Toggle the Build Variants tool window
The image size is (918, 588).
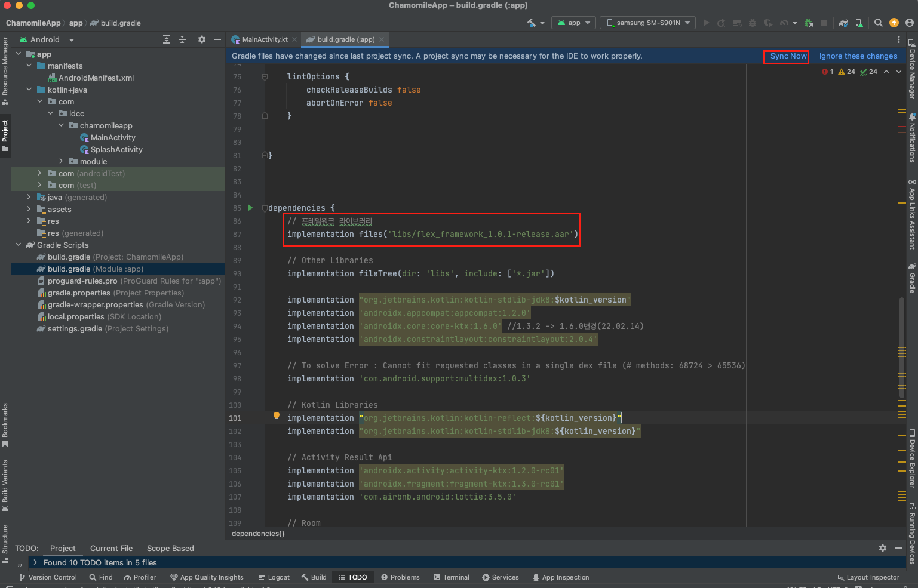click(5, 485)
